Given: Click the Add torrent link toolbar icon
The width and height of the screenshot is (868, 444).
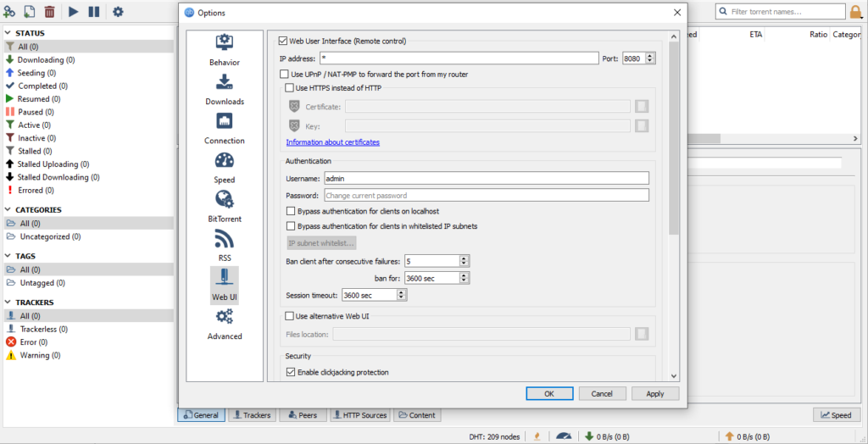Looking at the screenshot, I should [9, 11].
